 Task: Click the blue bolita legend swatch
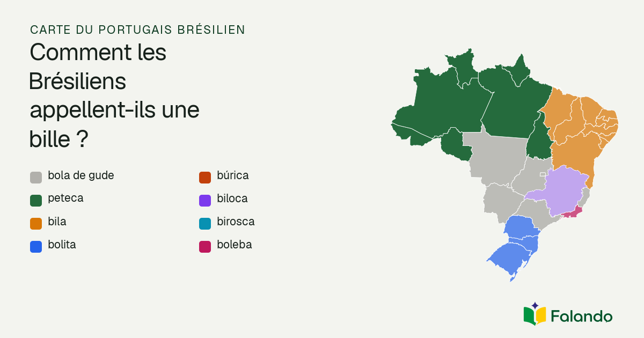click(x=36, y=247)
